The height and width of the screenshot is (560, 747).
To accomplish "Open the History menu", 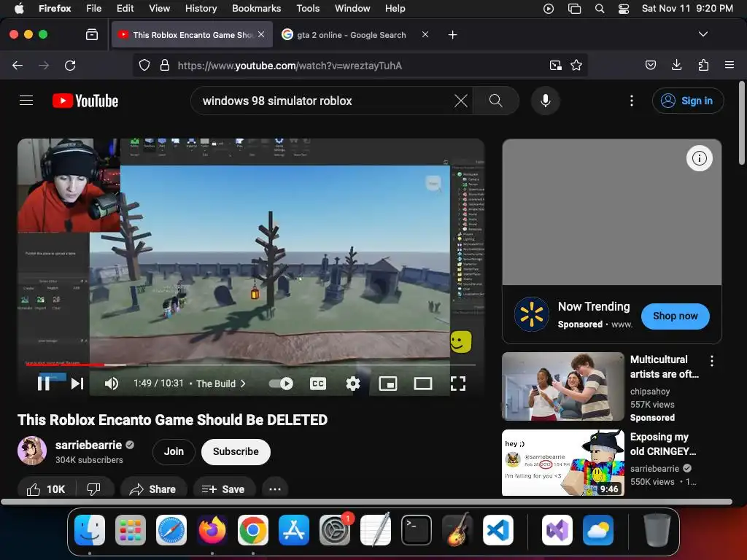I will click(201, 8).
